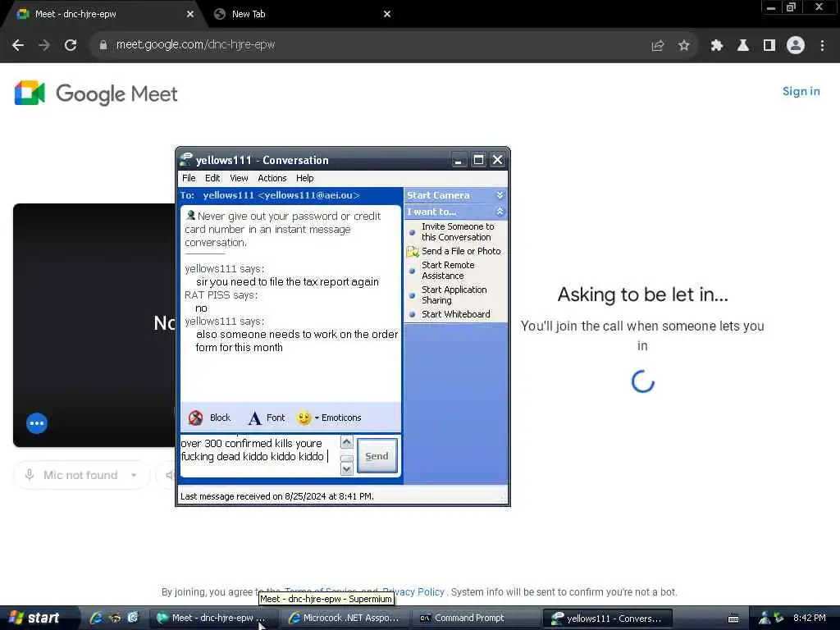Open the View menu in Conversation window

[x=239, y=178]
